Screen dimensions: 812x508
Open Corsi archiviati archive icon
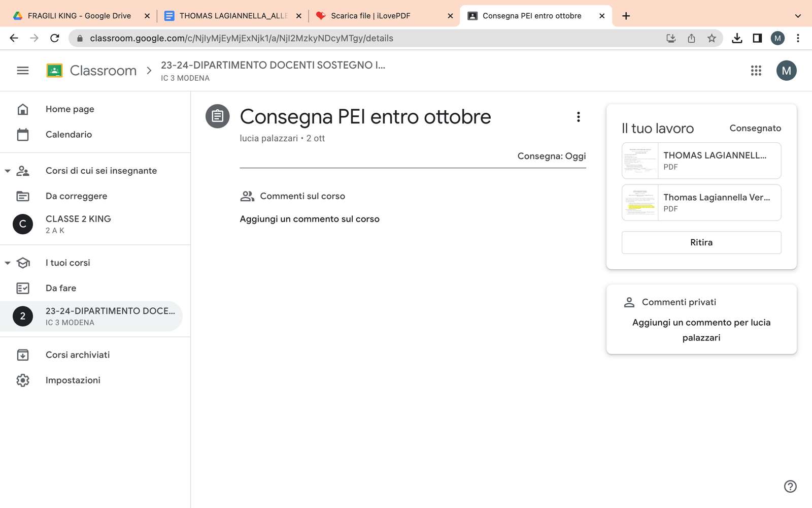point(23,355)
